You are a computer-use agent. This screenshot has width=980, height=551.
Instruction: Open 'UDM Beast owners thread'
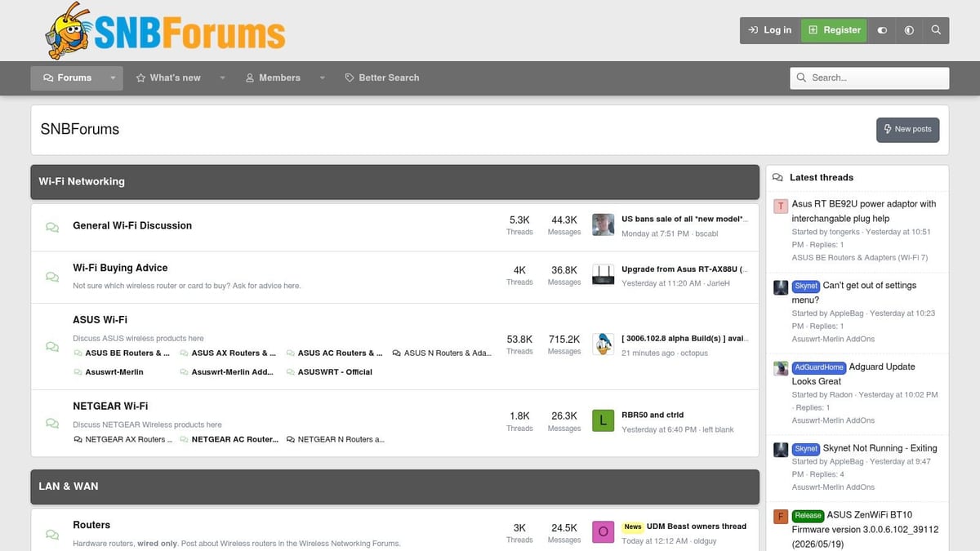[x=697, y=527]
